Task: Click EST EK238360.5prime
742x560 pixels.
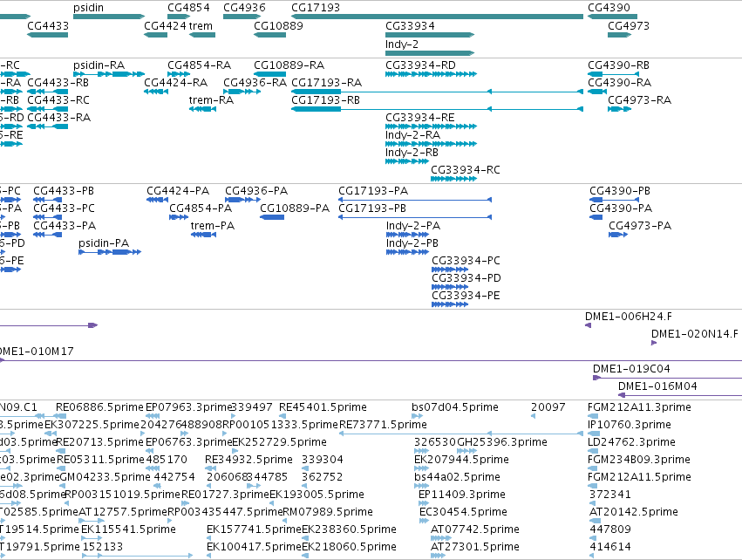Action: 305,538
